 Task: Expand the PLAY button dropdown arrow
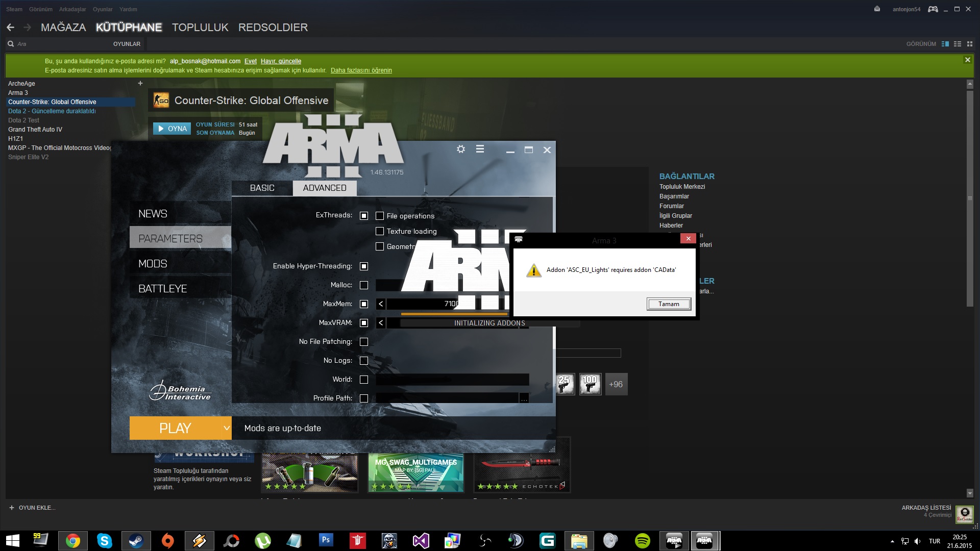click(227, 428)
